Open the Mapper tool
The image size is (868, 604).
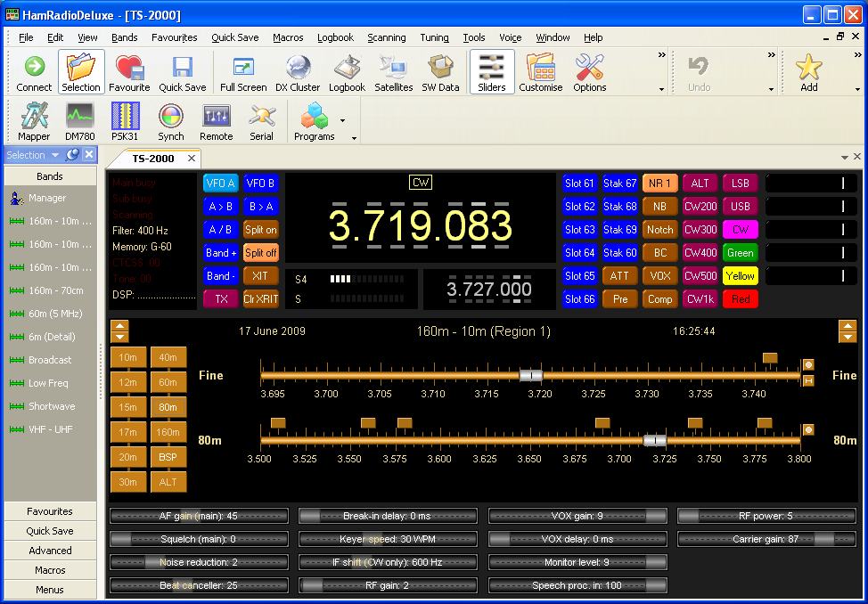click(x=34, y=121)
